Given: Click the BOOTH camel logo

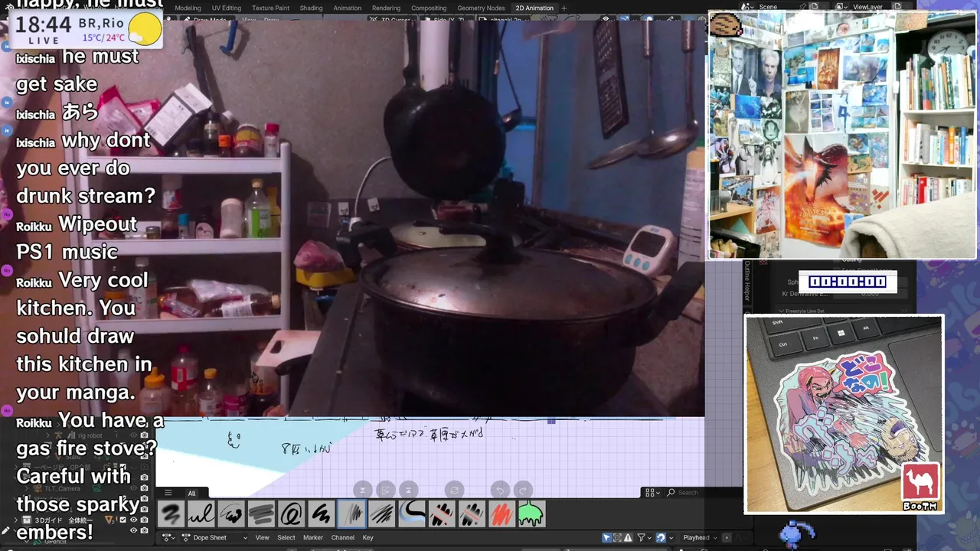Looking at the screenshot, I should click(920, 487).
